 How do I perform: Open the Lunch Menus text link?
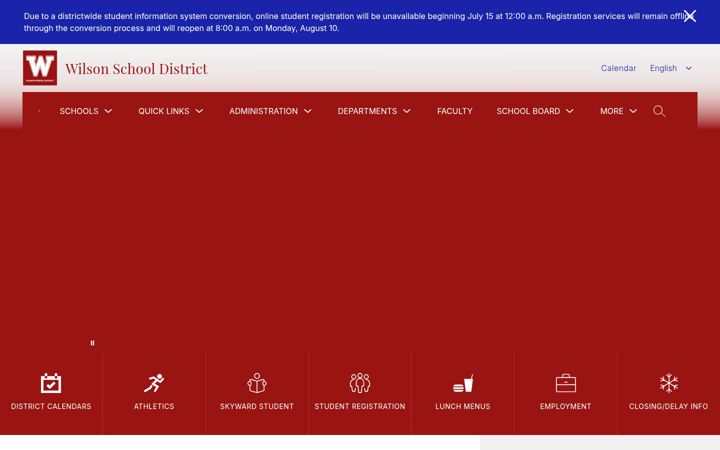(x=462, y=406)
